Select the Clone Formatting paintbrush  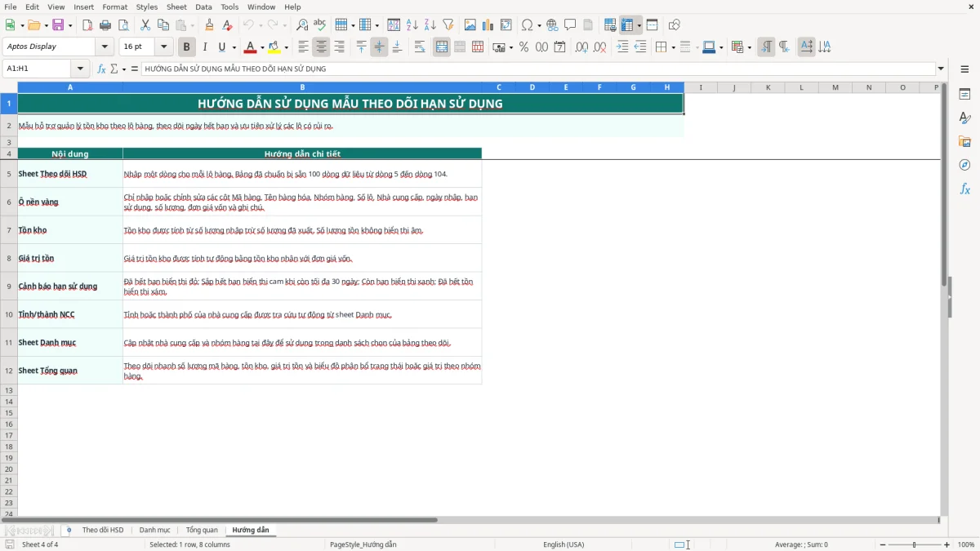(x=210, y=25)
